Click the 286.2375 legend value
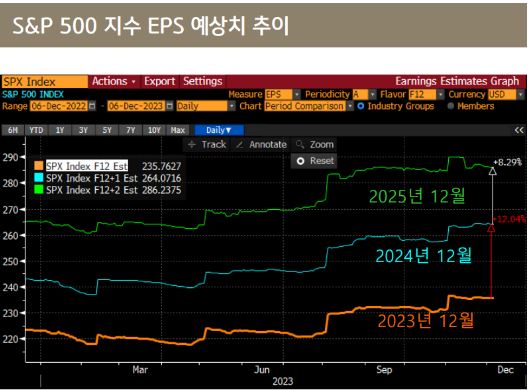Image resolution: width=529 pixels, height=390 pixels. point(162,190)
